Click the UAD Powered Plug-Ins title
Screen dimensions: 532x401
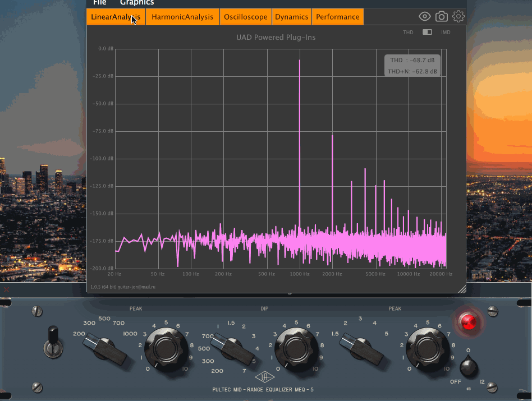(276, 37)
